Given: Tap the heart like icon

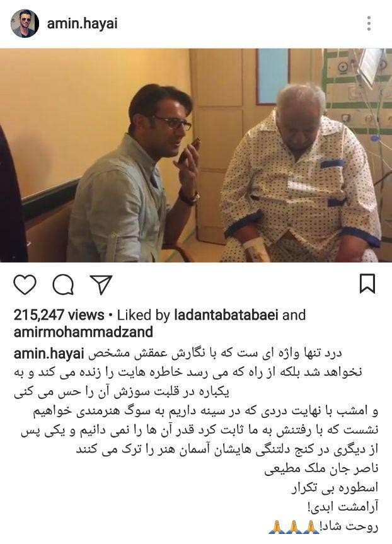Looking at the screenshot, I should pos(25,284).
